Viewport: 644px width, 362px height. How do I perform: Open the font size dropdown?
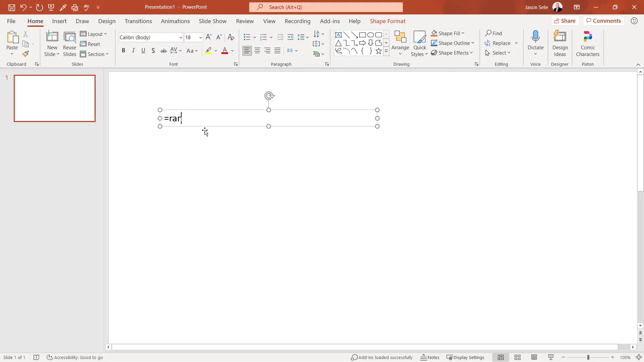pos(201,38)
